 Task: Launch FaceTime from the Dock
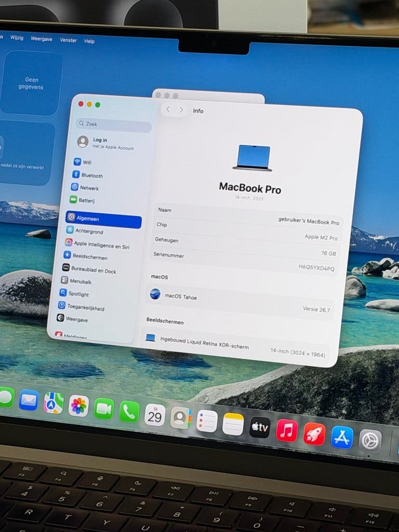(104, 409)
